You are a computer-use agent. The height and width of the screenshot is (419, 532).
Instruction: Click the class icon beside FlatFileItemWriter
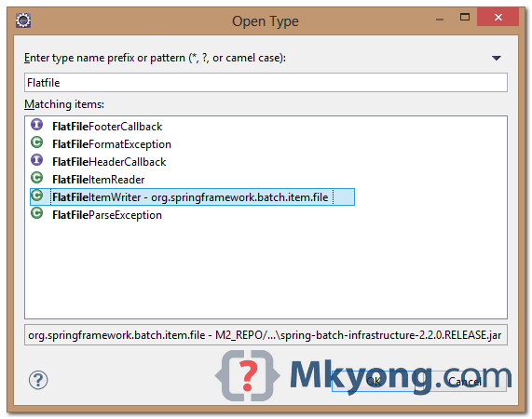(x=36, y=196)
